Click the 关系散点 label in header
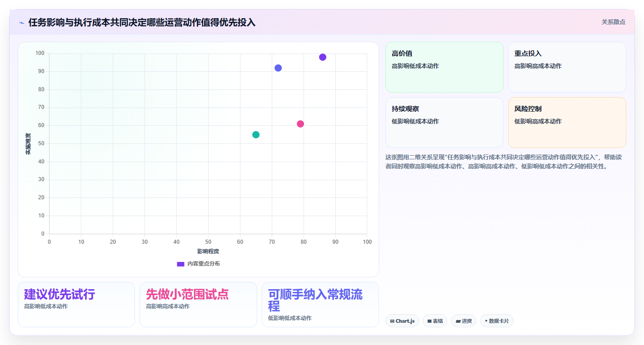 click(x=614, y=22)
